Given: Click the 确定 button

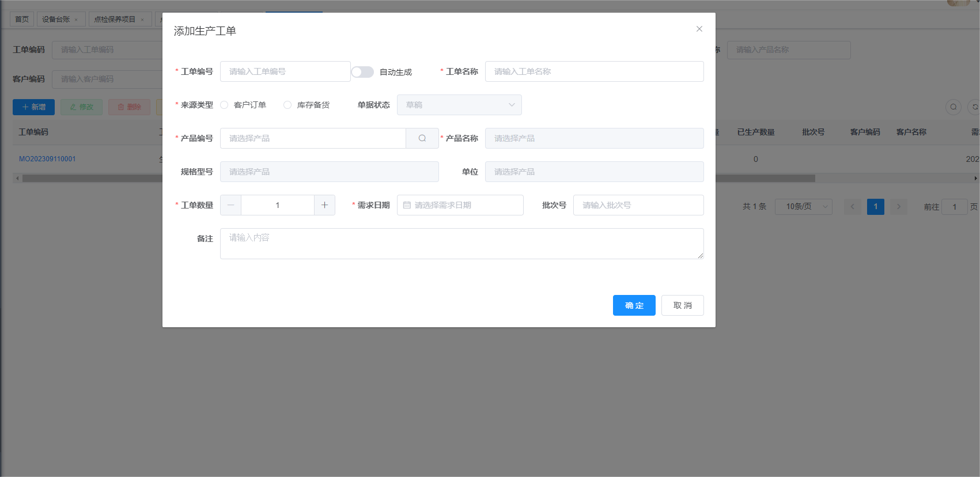Looking at the screenshot, I should tap(634, 305).
